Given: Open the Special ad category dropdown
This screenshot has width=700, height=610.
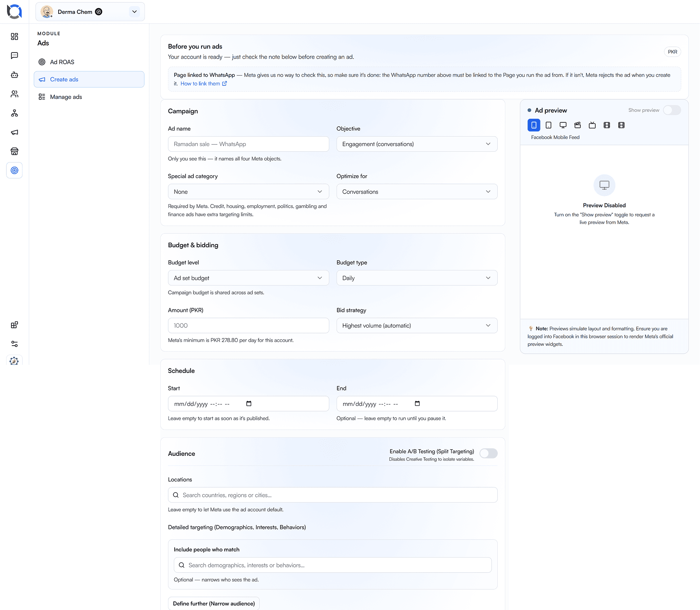Looking at the screenshot, I should (248, 192).
